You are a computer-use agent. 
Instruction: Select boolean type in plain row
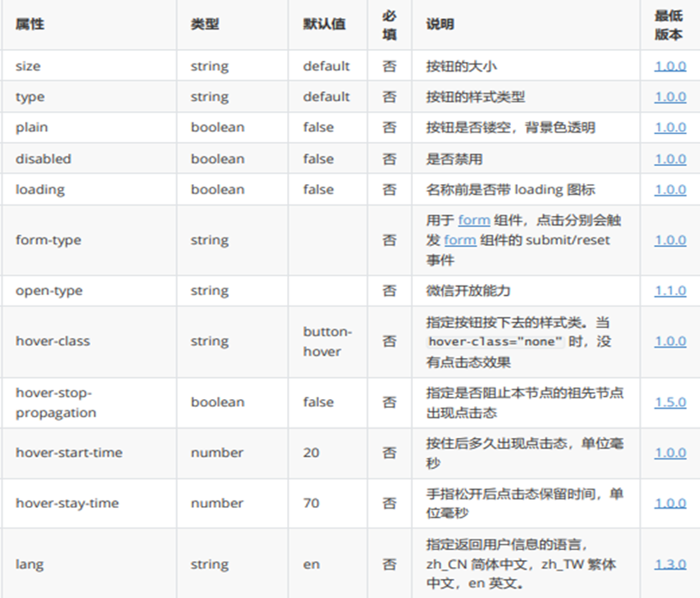tap(218, 127)
